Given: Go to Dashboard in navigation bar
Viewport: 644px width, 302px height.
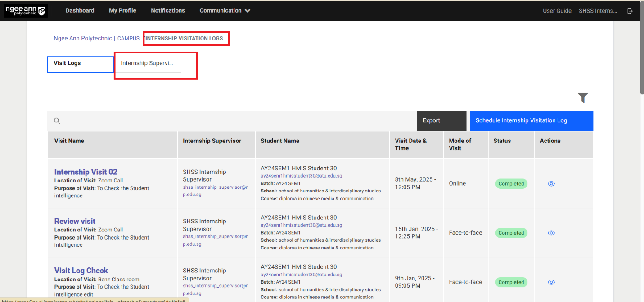Looking at the screenshot, I should pos(80,11).
